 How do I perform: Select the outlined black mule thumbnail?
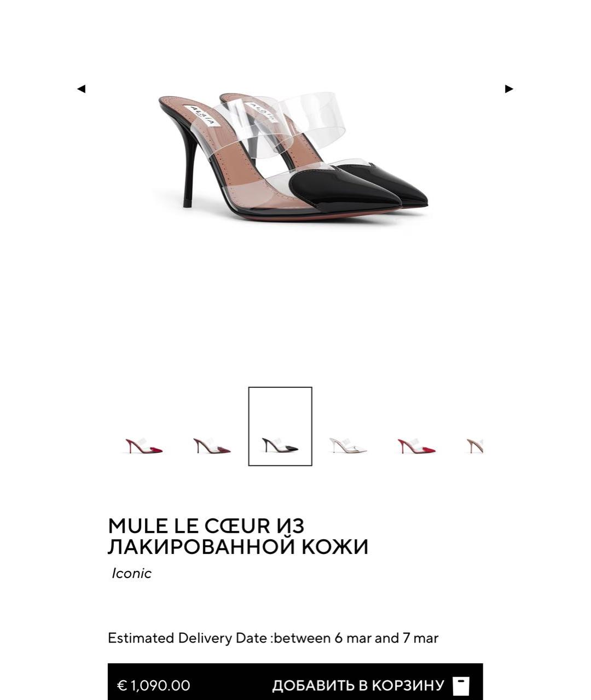pyautogui.click(x=280, y=427)
